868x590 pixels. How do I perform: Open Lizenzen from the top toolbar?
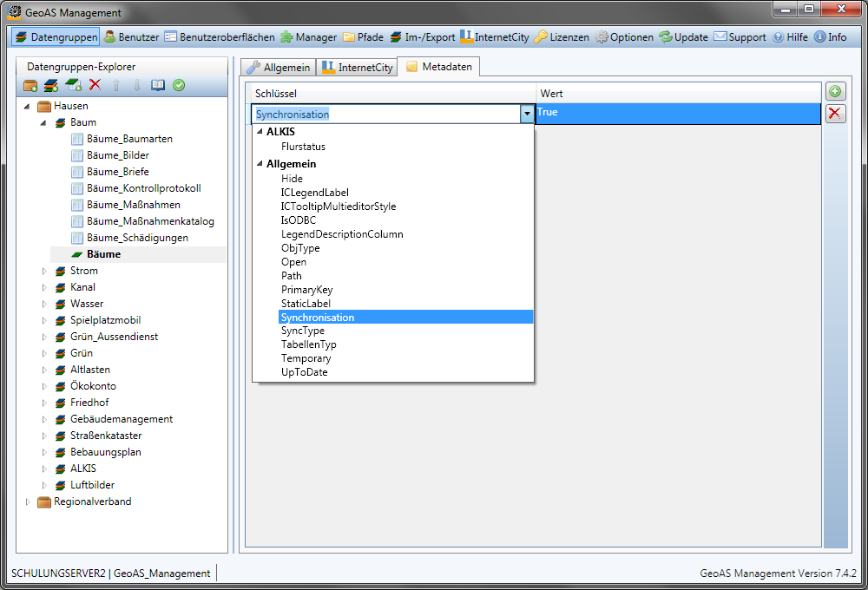pos(561,37)
